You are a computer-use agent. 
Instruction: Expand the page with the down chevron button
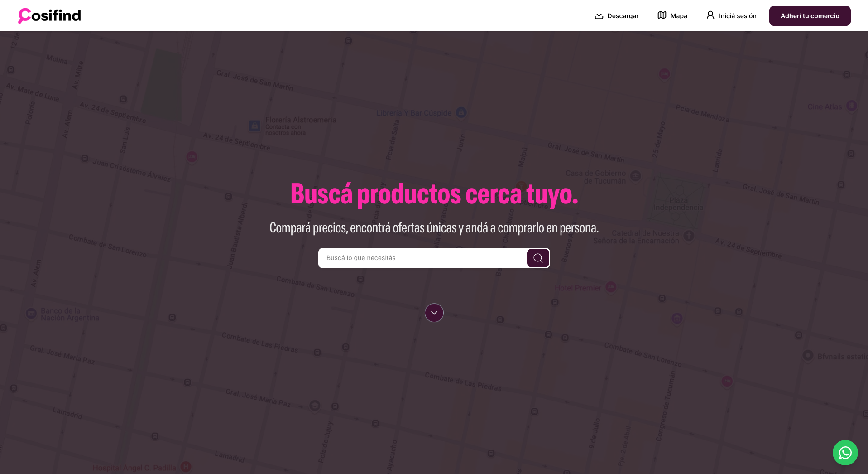click(x=434, y=313)
